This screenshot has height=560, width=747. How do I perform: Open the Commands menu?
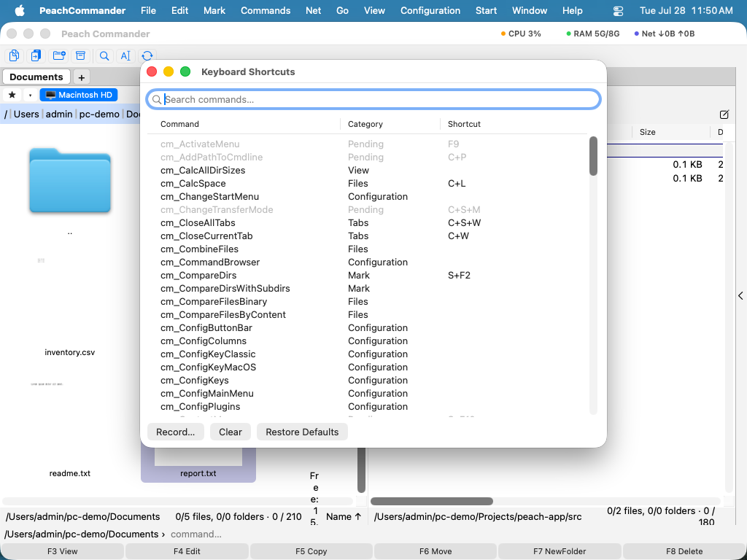(266, 10)
